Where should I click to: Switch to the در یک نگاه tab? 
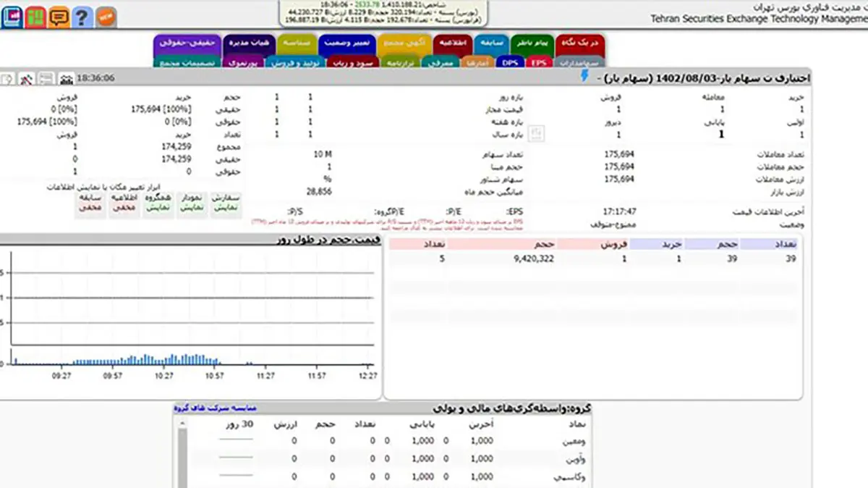click(580, 44)
